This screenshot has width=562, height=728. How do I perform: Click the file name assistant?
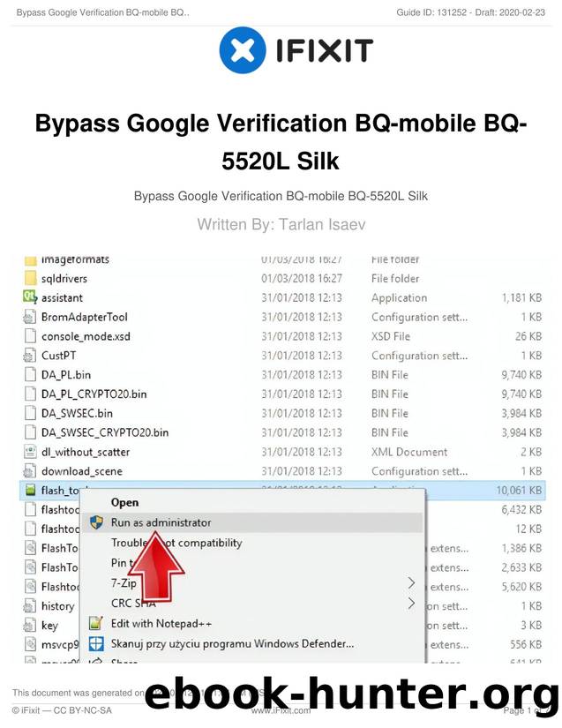[x=62, y=297]
